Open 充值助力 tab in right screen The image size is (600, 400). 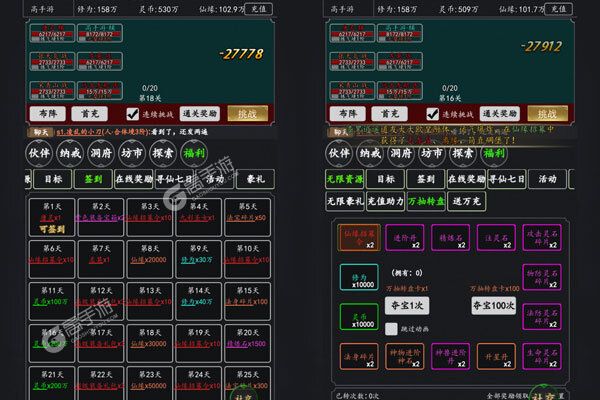385,201
